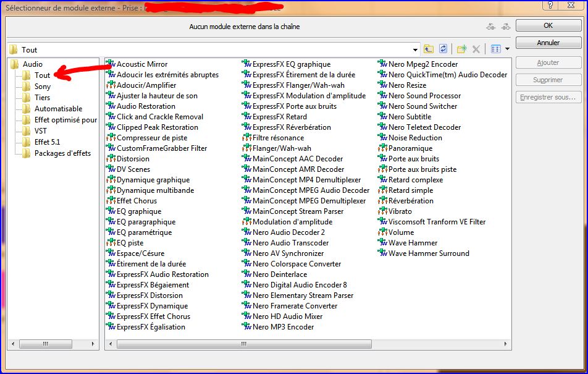Screen dimensions: 588x374
Task: Select ExpressFX Bégaiement plug-in
Action: [x=153, y=284]
